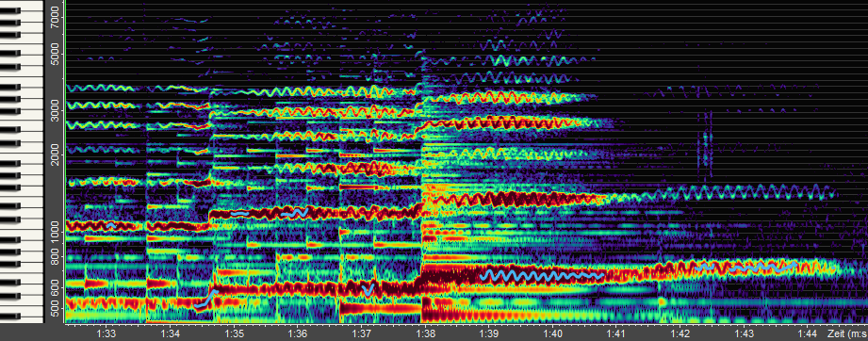Click the 1:42 time axis label
Screen dimensions: 868x341
pyautogui.click(x=680, y=334)
